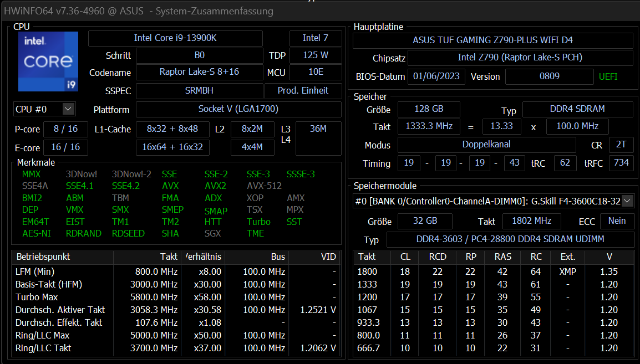Click the BIOS version 0809 field

(x=550, y=76)
